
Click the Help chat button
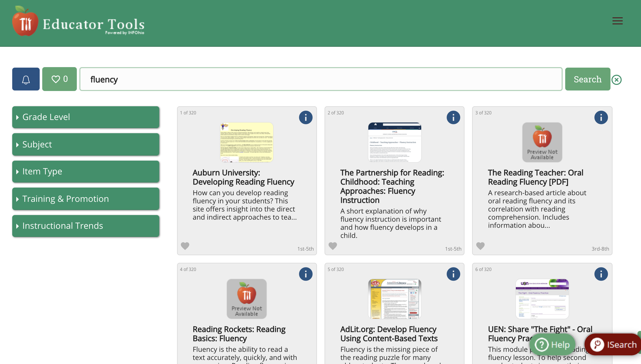[x=552, y=345]
